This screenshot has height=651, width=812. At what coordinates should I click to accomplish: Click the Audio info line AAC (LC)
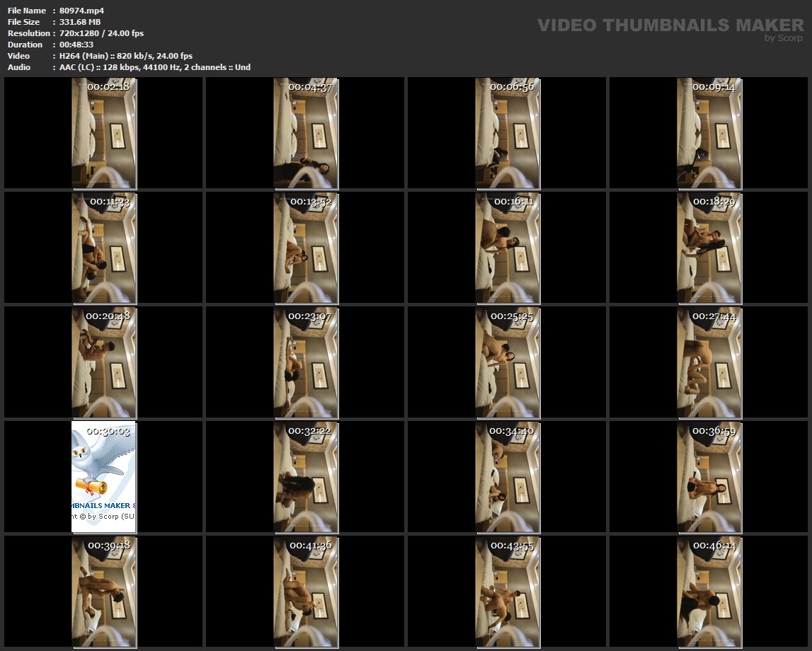point(155,67)
